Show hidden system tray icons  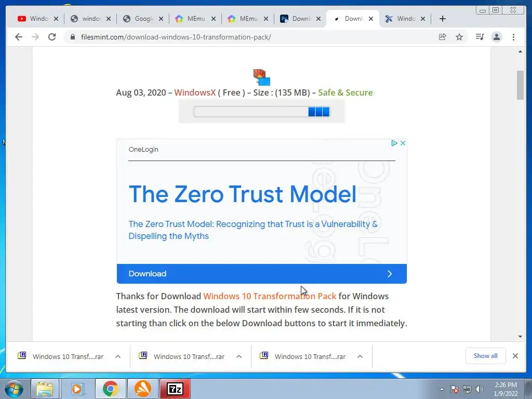pos(442,390)
